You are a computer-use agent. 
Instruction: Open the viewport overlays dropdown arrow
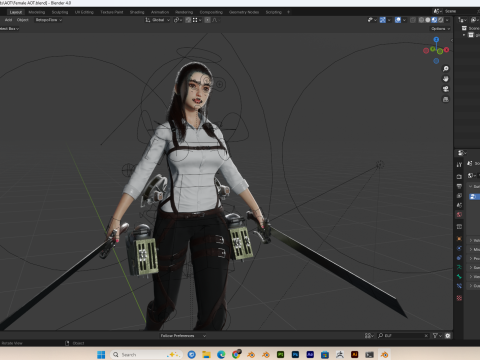[404, 20]
